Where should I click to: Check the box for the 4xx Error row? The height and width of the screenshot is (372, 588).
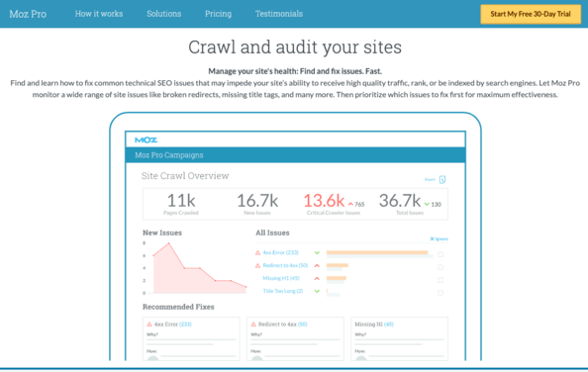point(441,254)
